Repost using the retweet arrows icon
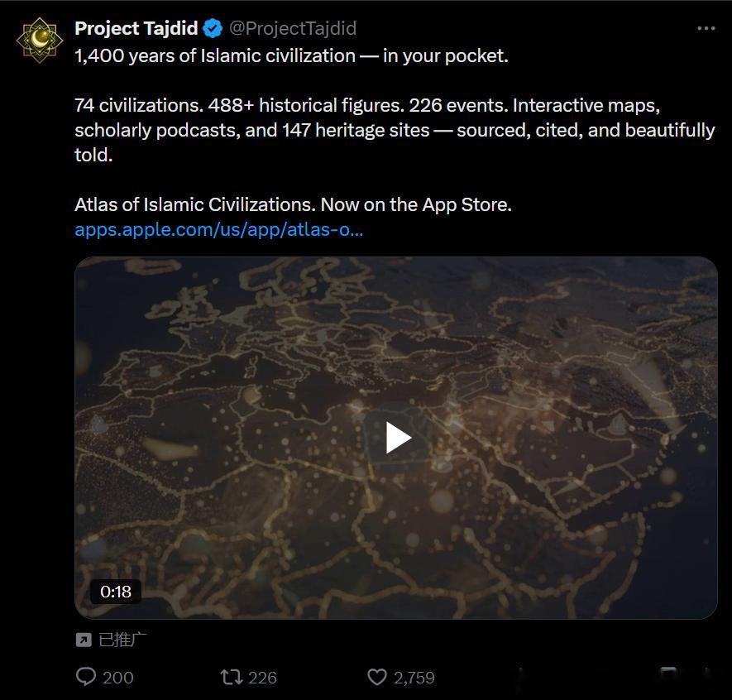The width and height of the screenshot is (732, 700). 231,677
